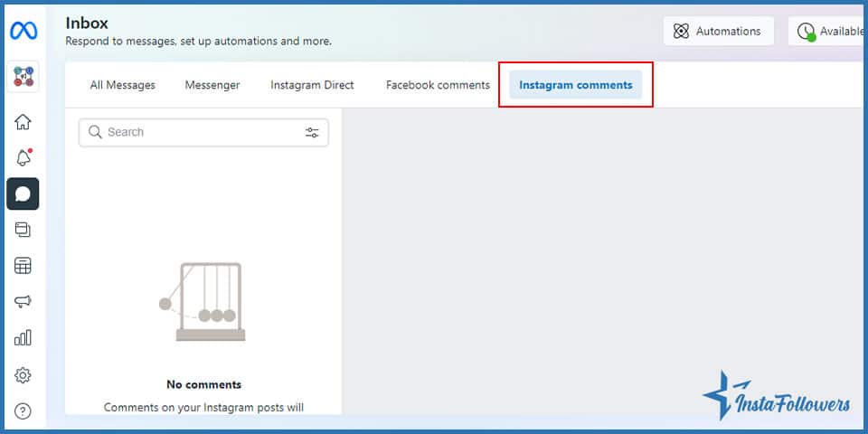The width and height of the screenshot is (868, 434).
Task: Click the Automations button
Action: pos(719,31)
